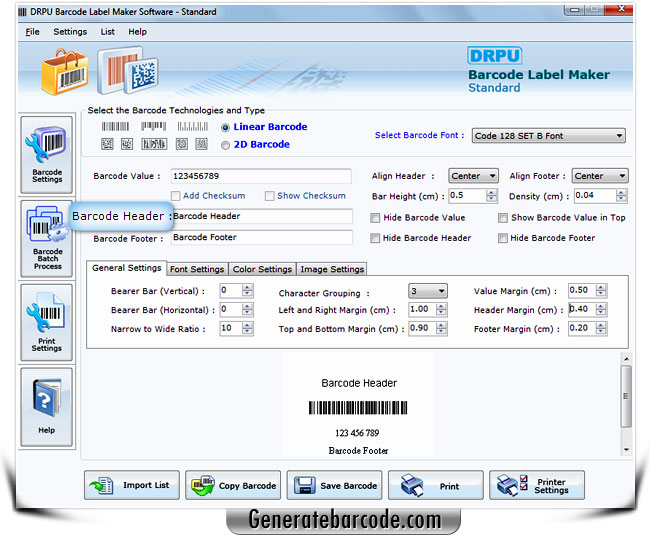The width and height of the screenshot is (650, 535).
Task: Click the Copy Barcode button
Action: 233,485
